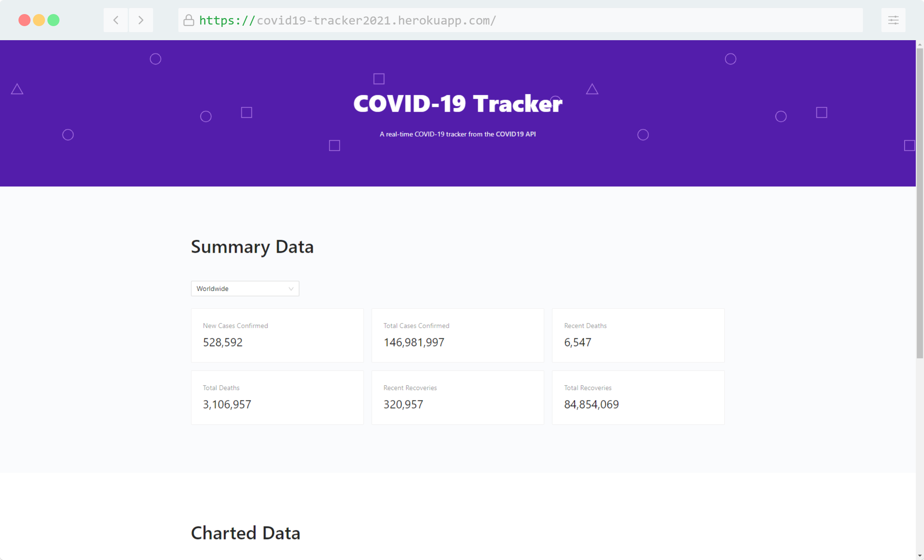Select the Summary Data section heading
The width and height of the screenshot is (924, 560).
(x=252, y=247)
